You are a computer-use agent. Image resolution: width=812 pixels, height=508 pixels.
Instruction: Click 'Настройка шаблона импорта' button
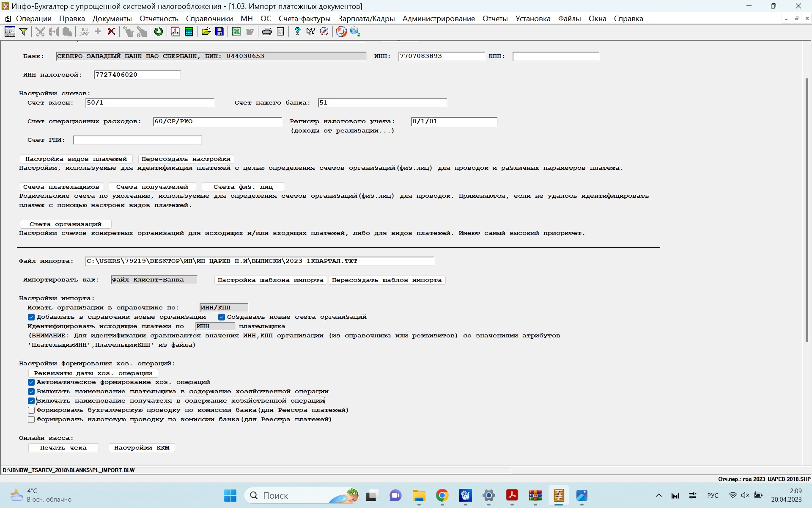[x=271, y=280]
